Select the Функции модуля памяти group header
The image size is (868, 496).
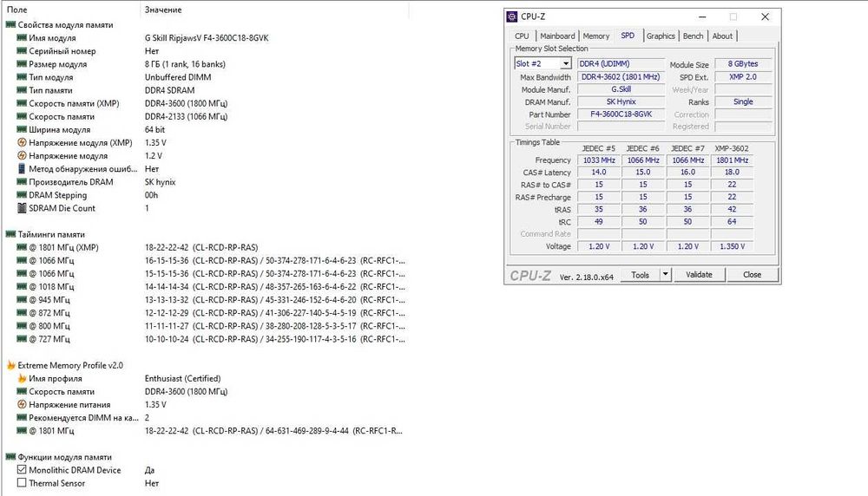(65, 457)
